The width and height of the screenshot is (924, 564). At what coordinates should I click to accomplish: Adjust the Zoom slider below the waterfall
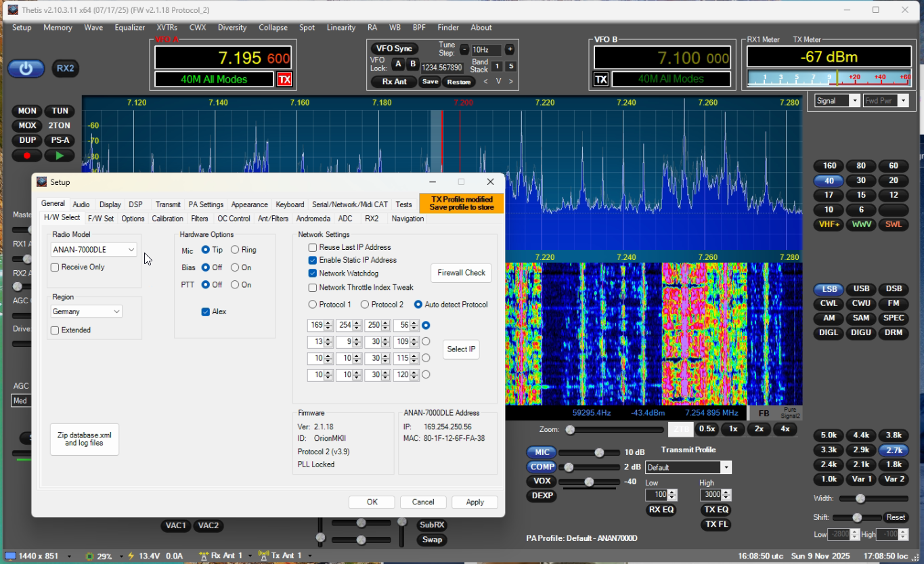coord(571,430)
